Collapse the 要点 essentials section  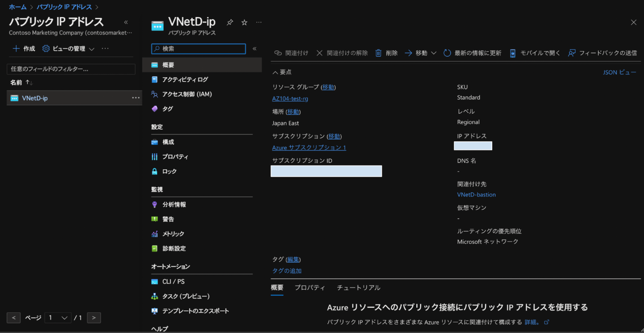pos(282,72)
